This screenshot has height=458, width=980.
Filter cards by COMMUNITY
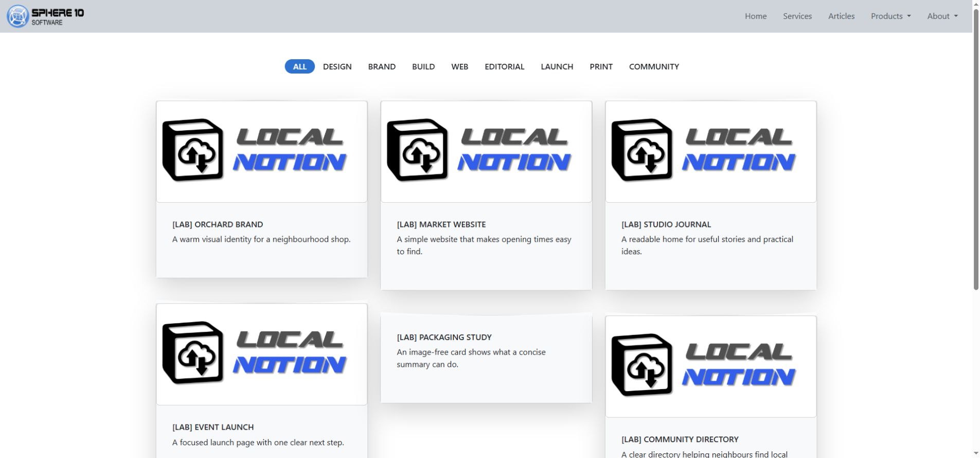(x=654, y=66)
